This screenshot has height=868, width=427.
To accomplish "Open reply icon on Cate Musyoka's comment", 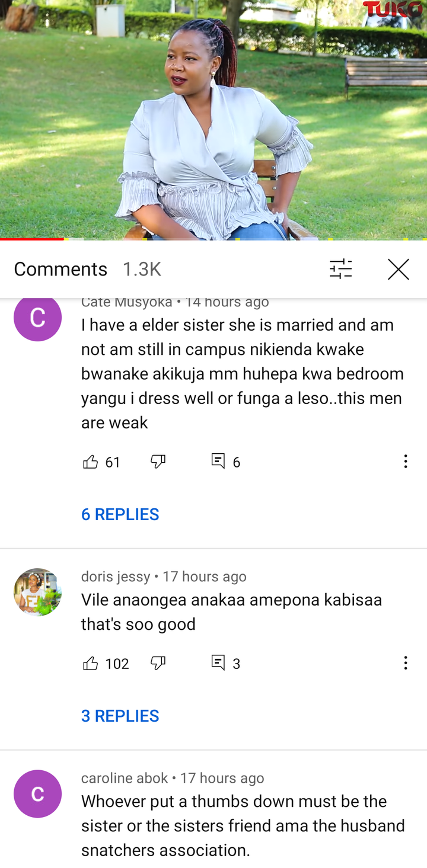I will (218, 461).
